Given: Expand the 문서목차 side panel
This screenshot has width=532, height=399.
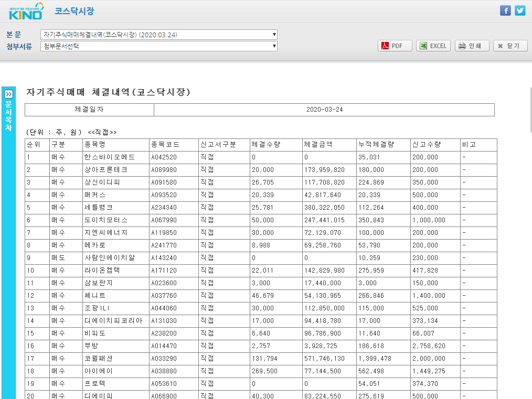Looking at the screenshot, I should tap(8, 94).
